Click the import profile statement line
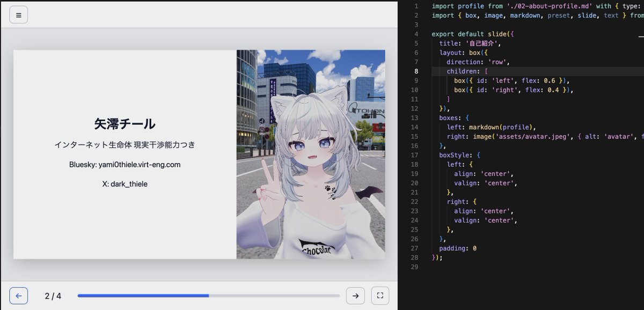 click(538, 6)
